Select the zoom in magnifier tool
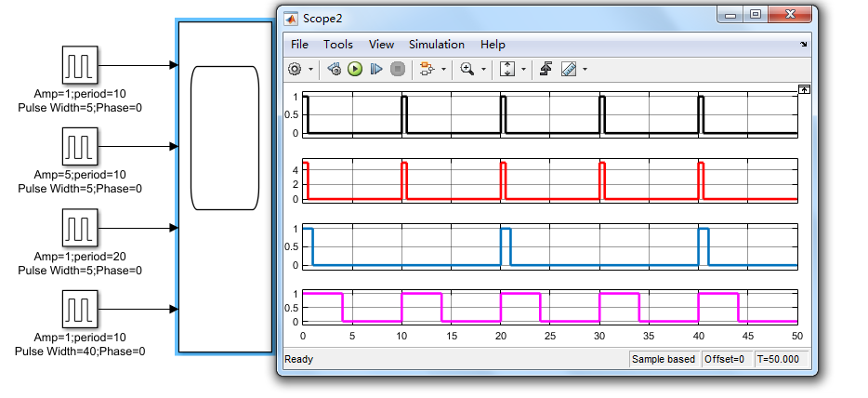The height and width of the screenshot is (398, 868). point(467,69)
